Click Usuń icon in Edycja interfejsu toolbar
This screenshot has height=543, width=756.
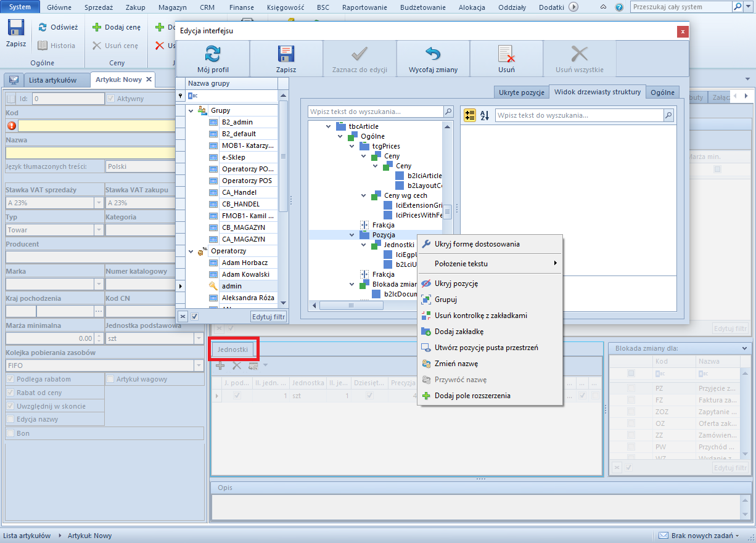pos(506,54)
